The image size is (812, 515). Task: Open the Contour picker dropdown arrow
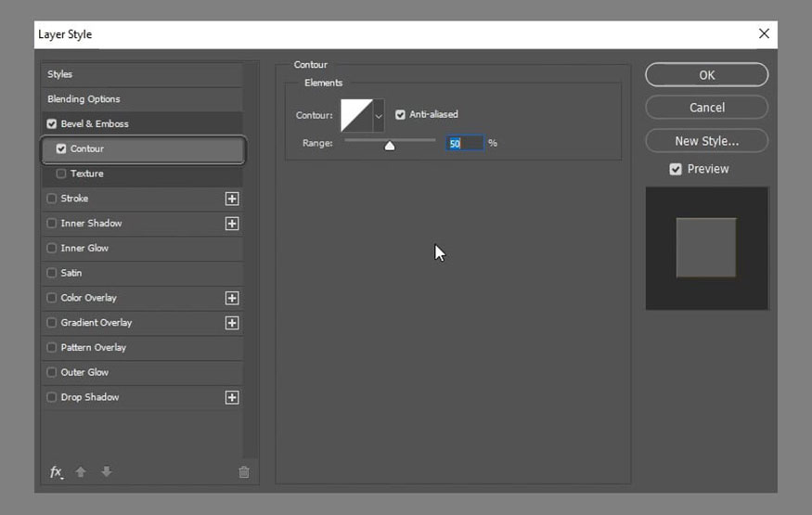379,115
